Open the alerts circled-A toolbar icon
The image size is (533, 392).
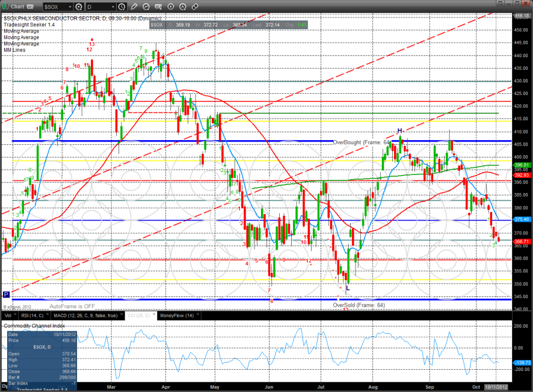click(183, 7)
